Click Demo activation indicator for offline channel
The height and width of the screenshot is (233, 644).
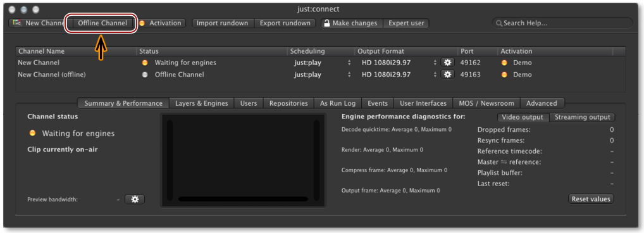[504, 75]
